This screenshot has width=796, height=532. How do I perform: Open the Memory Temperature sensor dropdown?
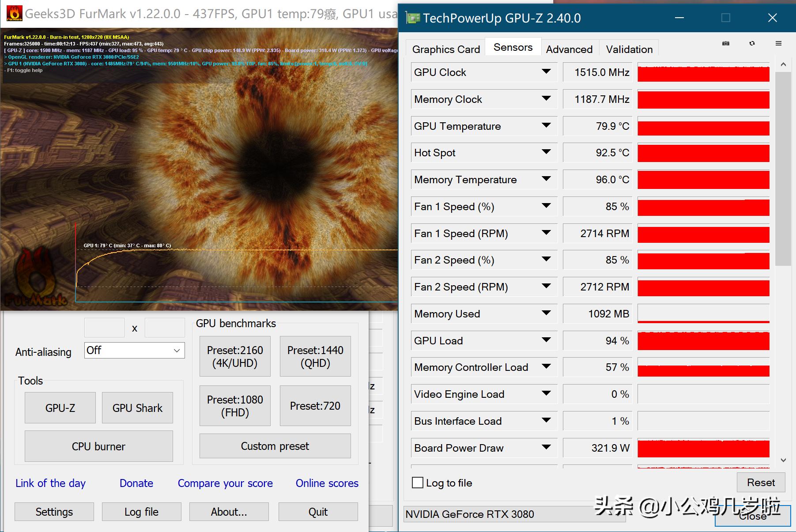coord(546,179)
